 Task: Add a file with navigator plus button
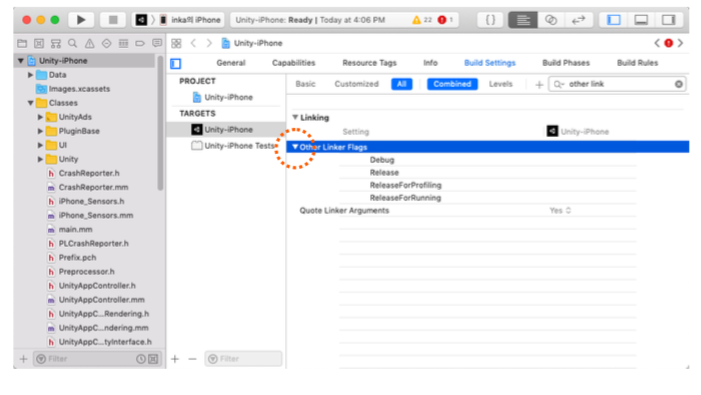(23, 359)
